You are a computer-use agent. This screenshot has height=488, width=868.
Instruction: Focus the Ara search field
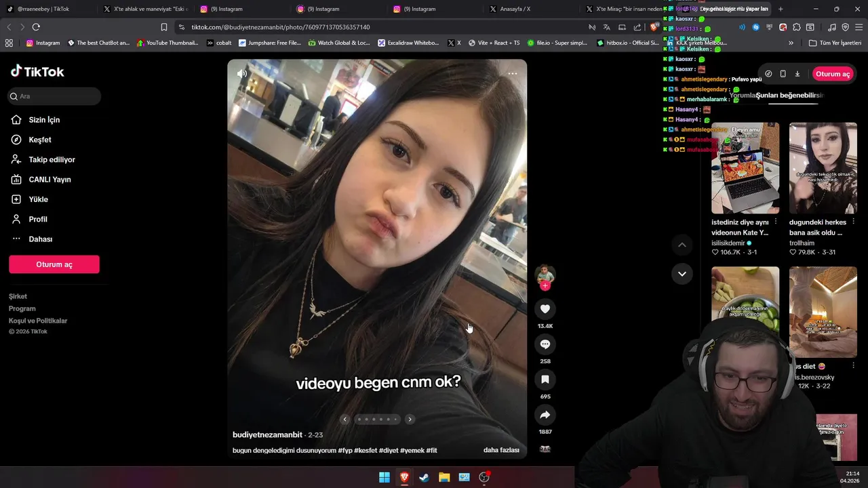(x=54, y=96)
